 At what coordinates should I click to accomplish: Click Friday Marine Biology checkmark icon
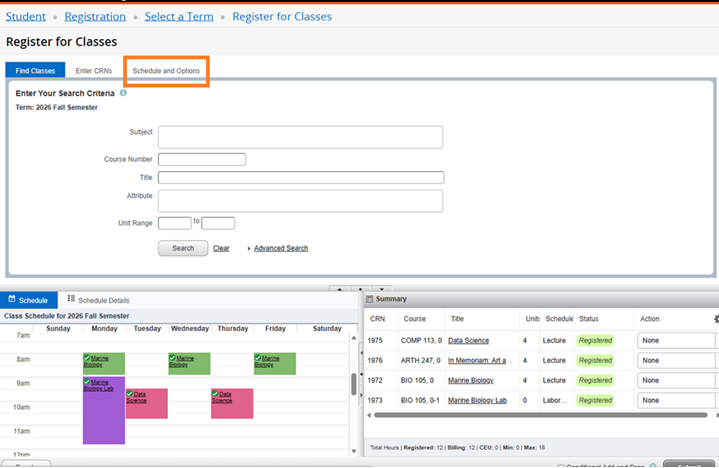258,358
